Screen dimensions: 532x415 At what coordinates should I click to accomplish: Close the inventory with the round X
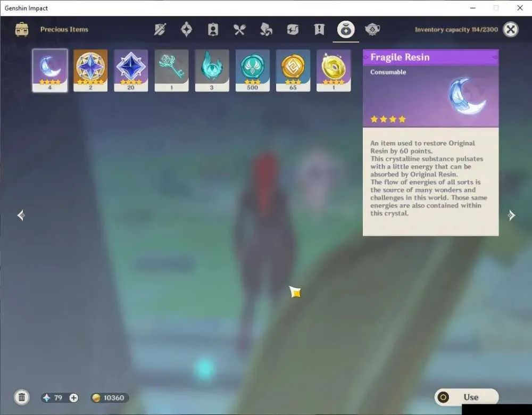tap(511, 29)
